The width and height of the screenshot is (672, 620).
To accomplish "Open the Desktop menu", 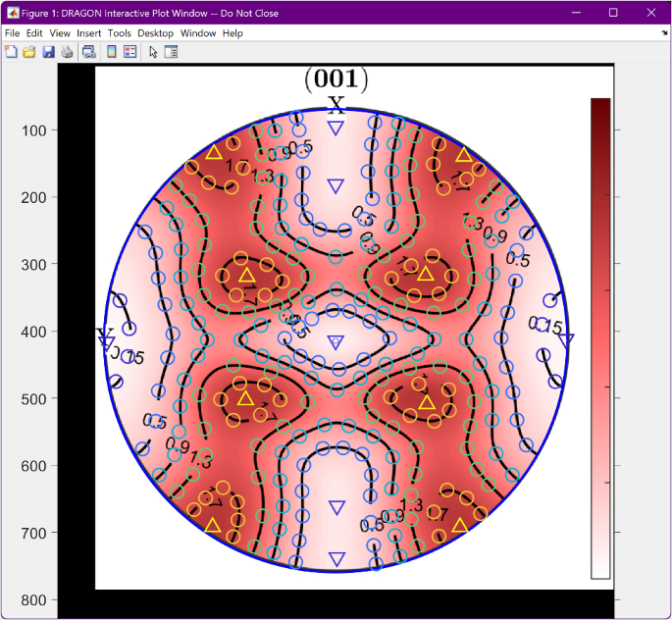I will 156,33.
